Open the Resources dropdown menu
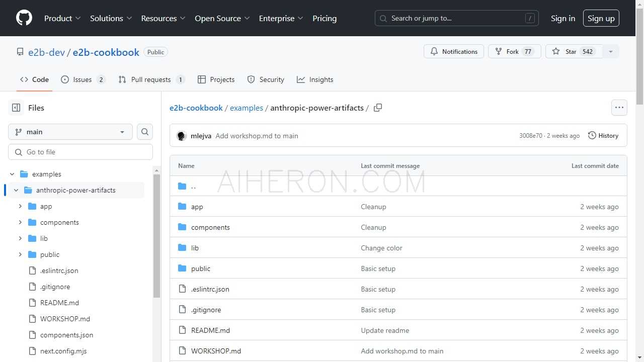 coord(164,18)
